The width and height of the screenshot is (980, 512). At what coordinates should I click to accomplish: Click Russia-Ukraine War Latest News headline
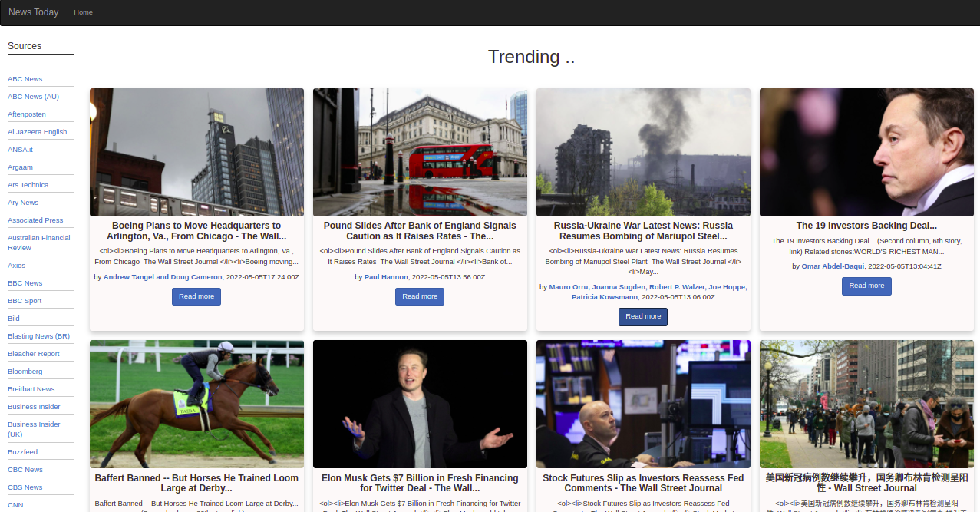tap(643, 231)
